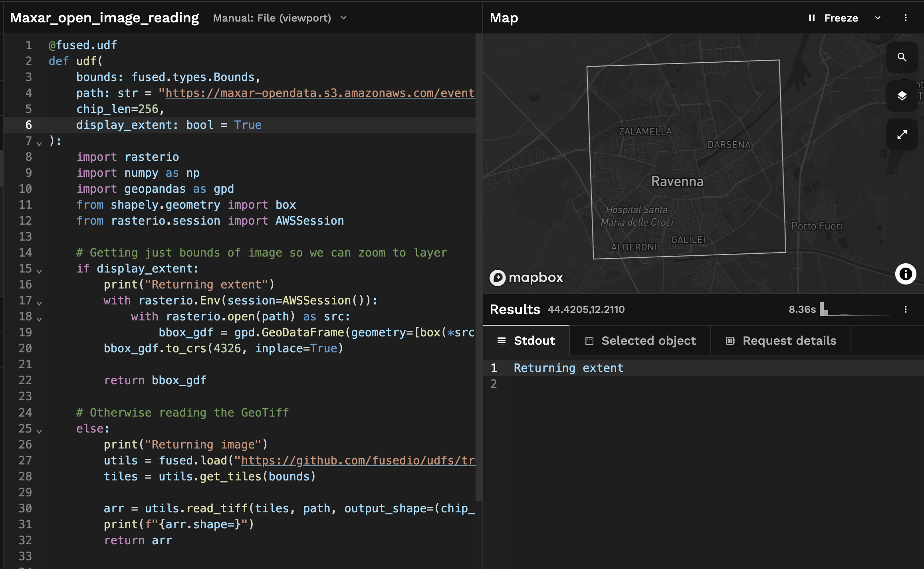This screenshot has width=924, height=569.
Task: Open the map layers icon
Action: coord(902,96)
